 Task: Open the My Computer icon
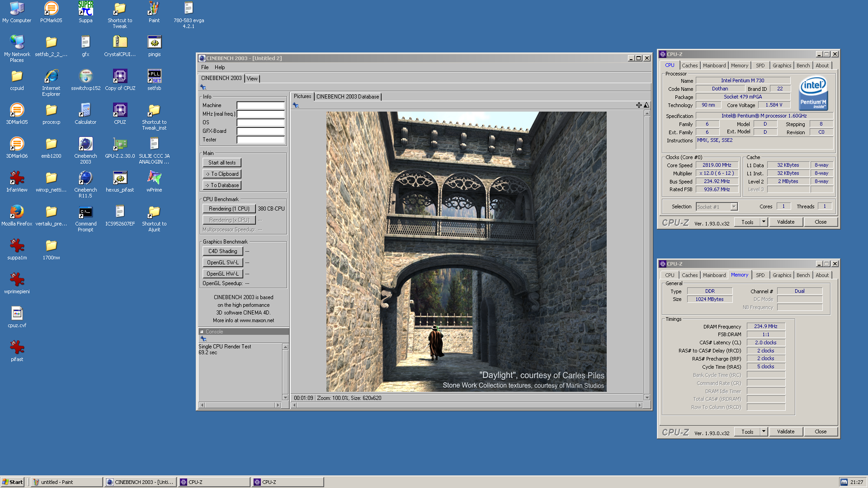coord(17,12)
